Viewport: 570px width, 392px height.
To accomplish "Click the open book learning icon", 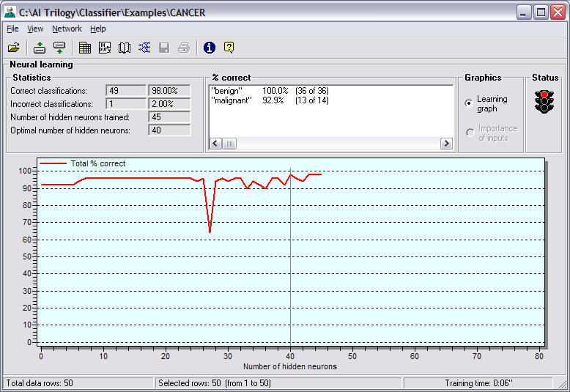I will click(x=125, y=48).
